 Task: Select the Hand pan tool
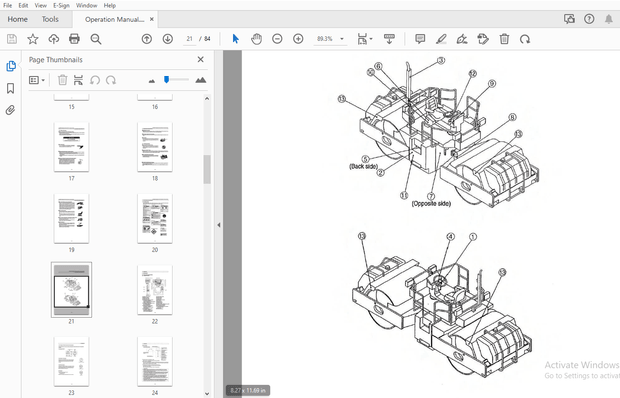click(x=256, y=39)
